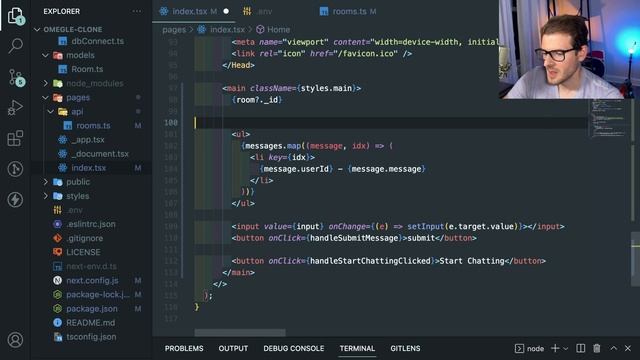Close the bottom panel

[x=628, y=348]
